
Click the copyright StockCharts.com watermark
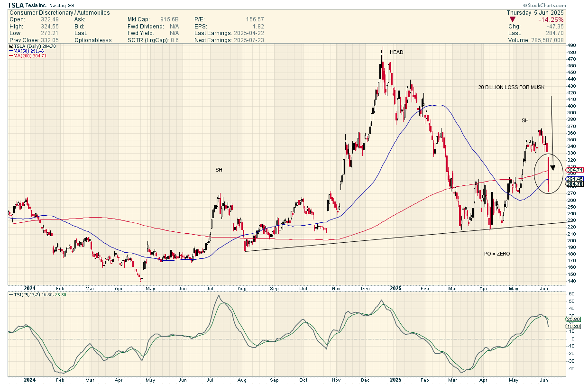(559, 5)
